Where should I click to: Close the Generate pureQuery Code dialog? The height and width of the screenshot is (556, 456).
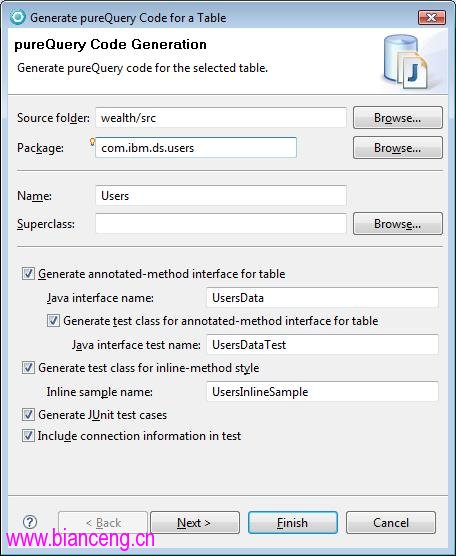click(x=431, y=17)
